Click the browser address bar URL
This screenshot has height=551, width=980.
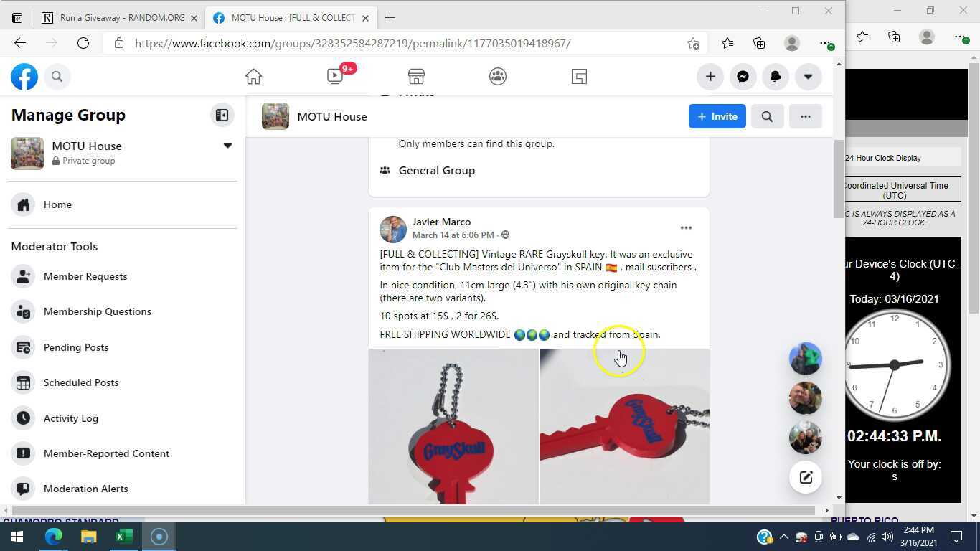click(x=352, y=43)
